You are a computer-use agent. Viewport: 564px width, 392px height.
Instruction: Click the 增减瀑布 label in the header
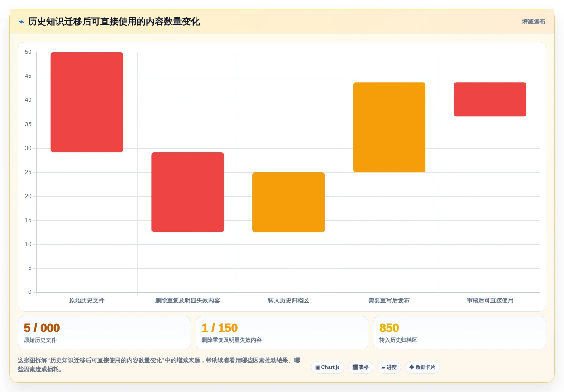pyautogui.click(x=533, y=22)
